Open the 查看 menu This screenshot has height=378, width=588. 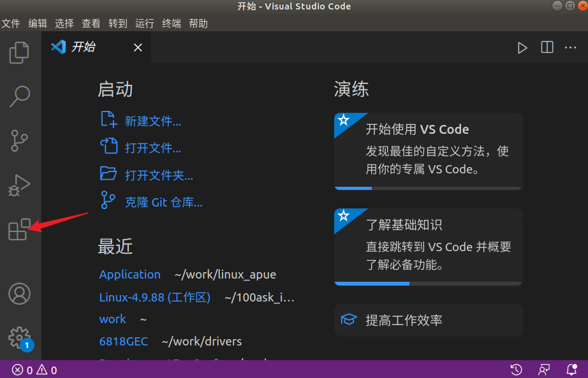[x=91, y=24]
